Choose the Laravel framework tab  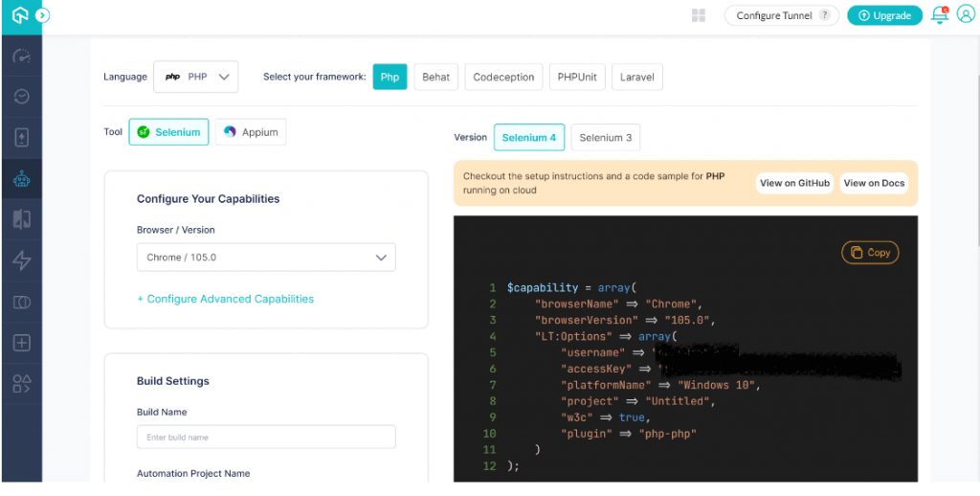pos(637,77)
